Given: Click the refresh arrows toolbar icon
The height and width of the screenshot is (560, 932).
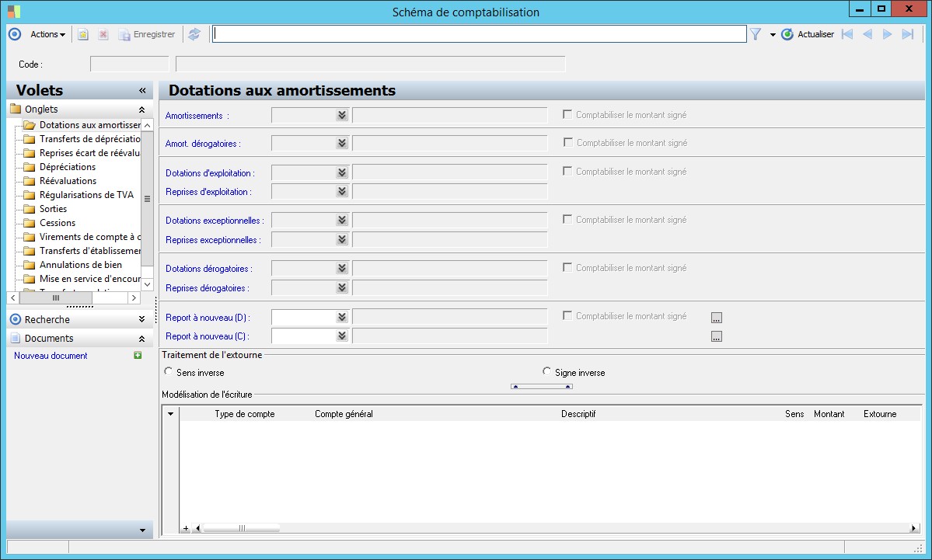Looking at the screenshot, I should [x=194, y=34].
